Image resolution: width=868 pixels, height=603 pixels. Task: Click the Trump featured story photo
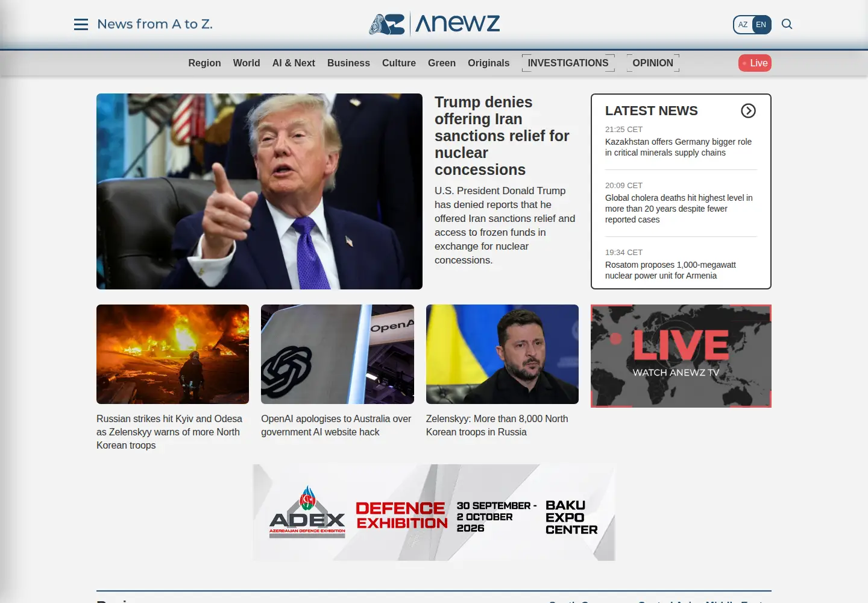(x=259, y=191)
